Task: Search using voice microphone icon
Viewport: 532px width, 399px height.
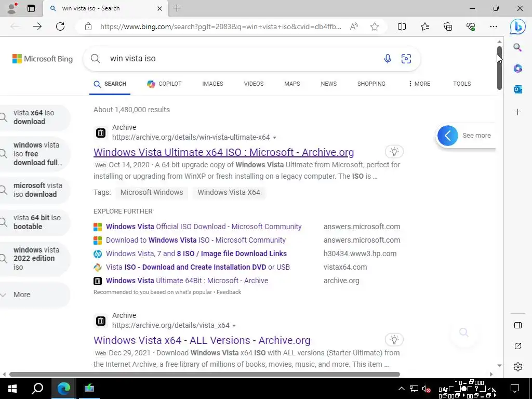Action: 388,59
